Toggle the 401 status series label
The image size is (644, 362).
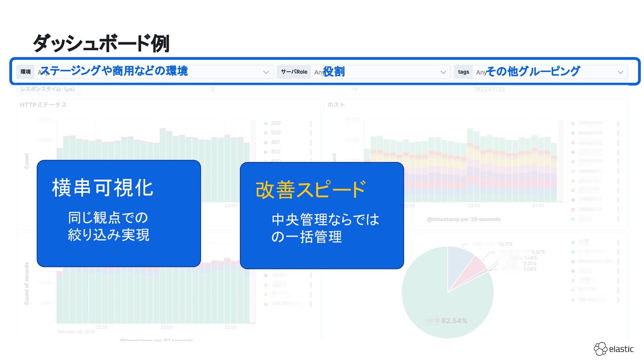(275, 142)
